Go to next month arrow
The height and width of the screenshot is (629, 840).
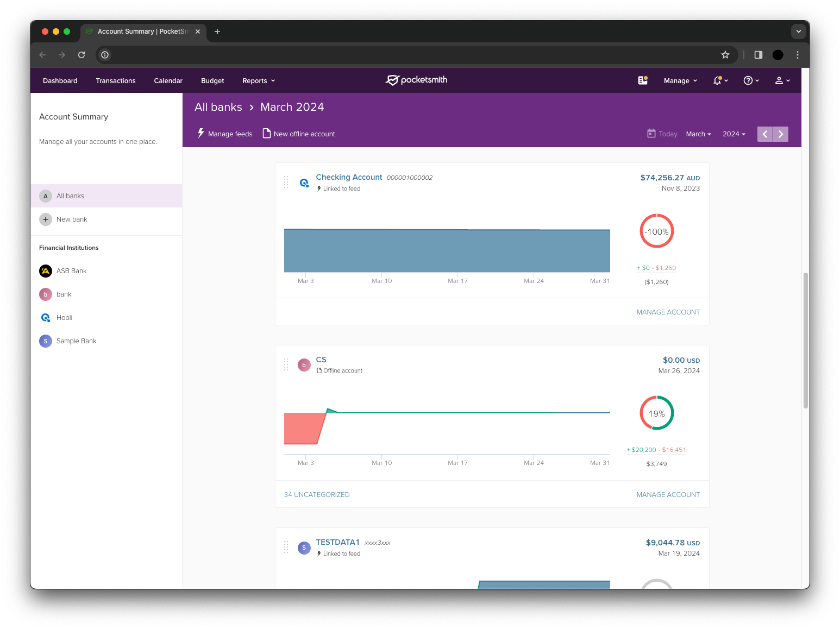(781, 134)
